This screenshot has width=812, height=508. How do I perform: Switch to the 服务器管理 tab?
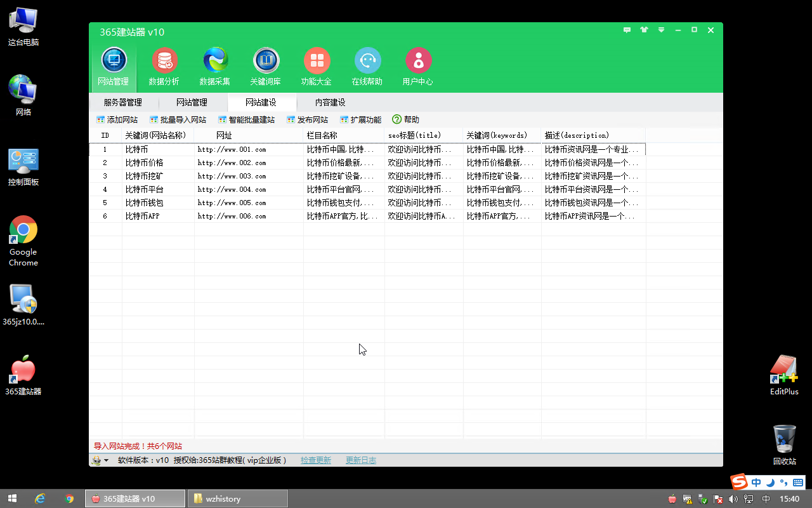(x=123, y=102)
